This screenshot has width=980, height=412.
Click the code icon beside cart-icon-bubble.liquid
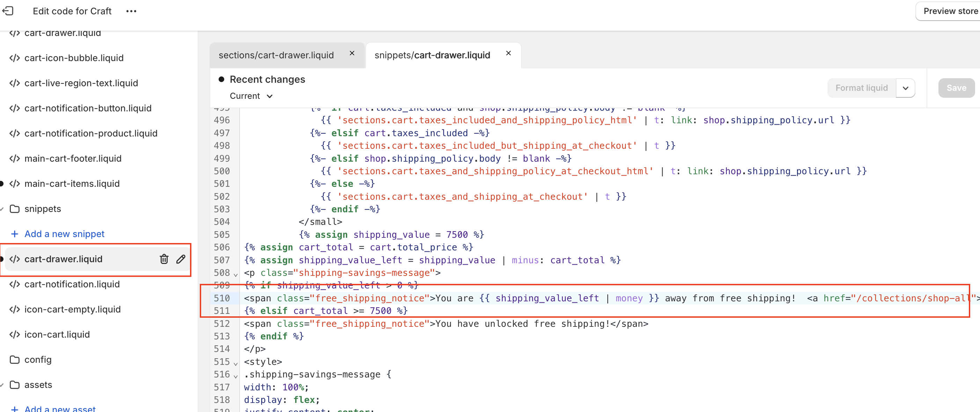coord(14,58)
